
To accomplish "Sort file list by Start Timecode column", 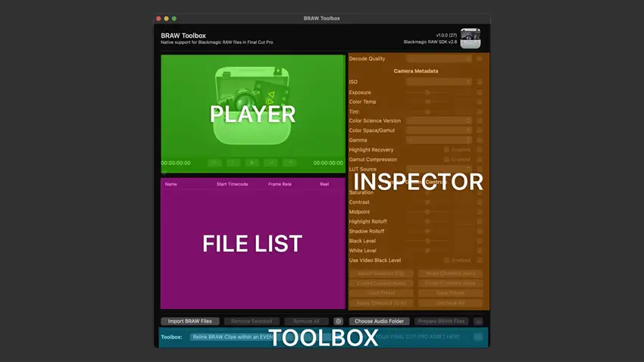I will pos(232,184).
